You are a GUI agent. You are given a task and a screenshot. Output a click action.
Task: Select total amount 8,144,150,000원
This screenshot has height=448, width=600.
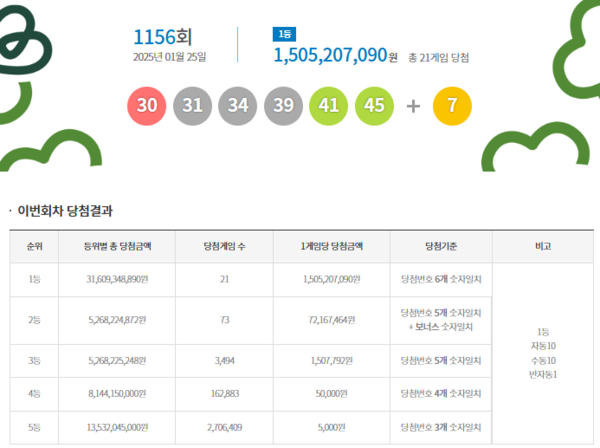coord(117,394)
